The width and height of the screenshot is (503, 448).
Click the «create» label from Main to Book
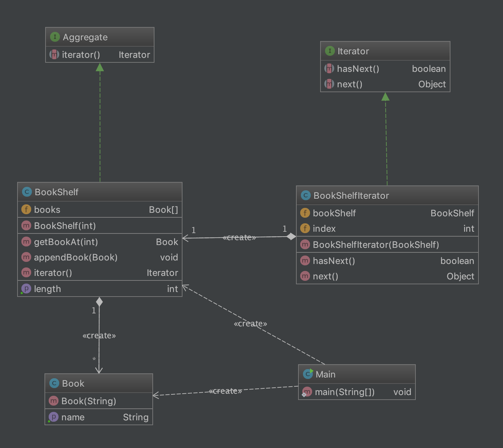[x=225, y=391]
